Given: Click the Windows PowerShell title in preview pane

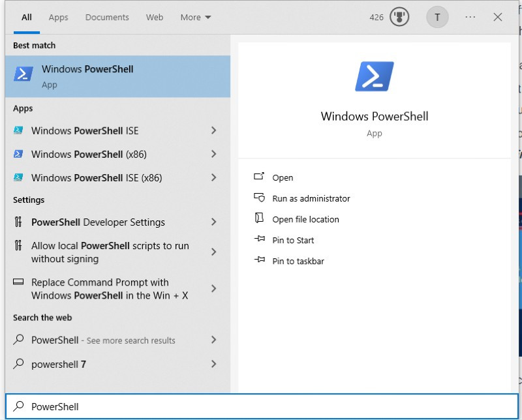Looking at the screenshot, I should point(375,116).
